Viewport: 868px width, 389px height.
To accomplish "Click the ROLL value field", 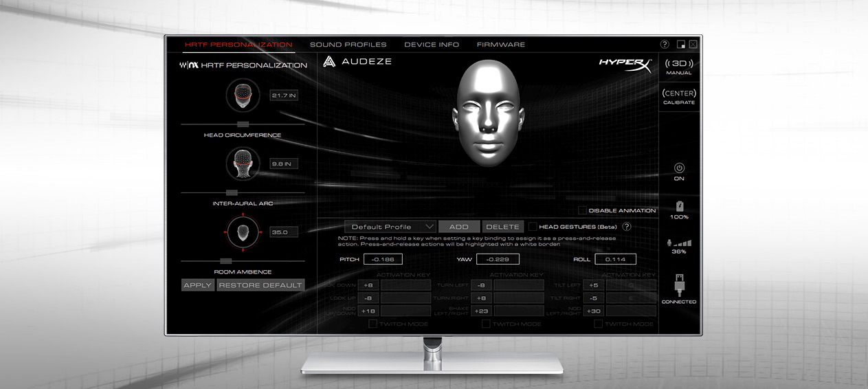I will point(616,259).
